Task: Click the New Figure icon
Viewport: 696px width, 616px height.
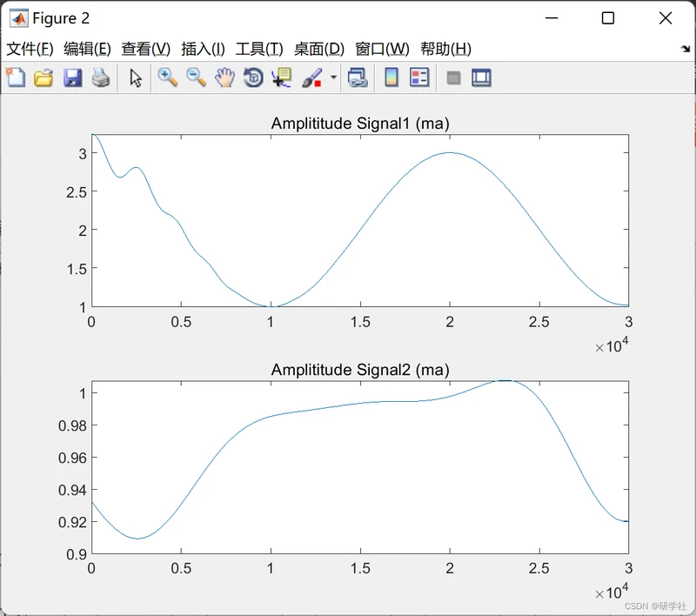Action: pyautogui.click(x=16, y=77)
